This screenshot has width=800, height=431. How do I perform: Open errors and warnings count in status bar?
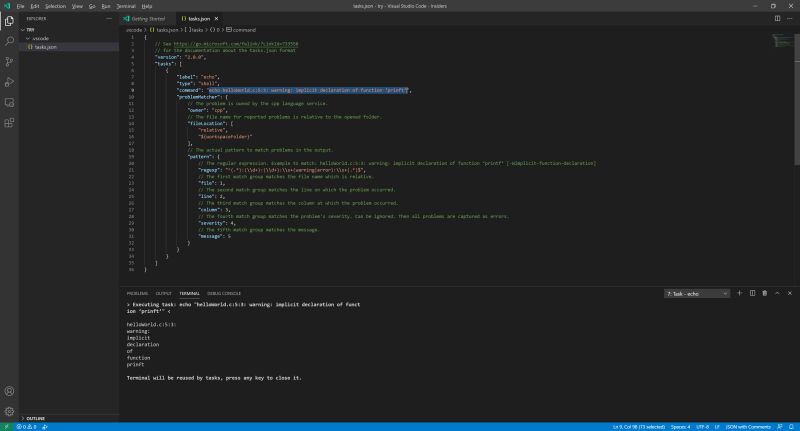(x=26, y=427)
